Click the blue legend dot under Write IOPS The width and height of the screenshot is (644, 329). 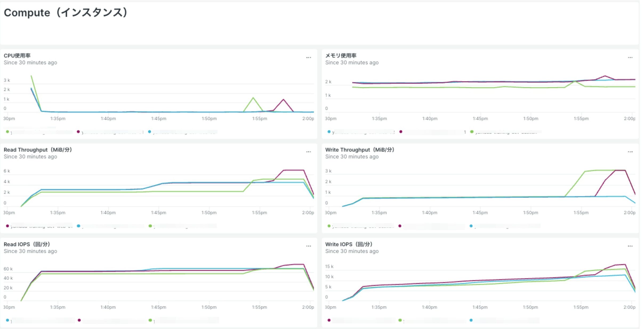click(471, 320)
